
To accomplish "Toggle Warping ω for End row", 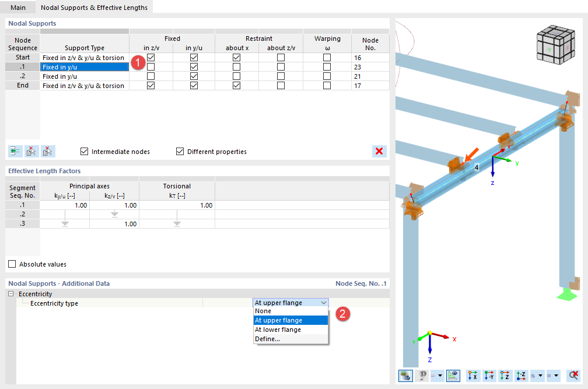I will pyautogui.click(x=327, y=86).
